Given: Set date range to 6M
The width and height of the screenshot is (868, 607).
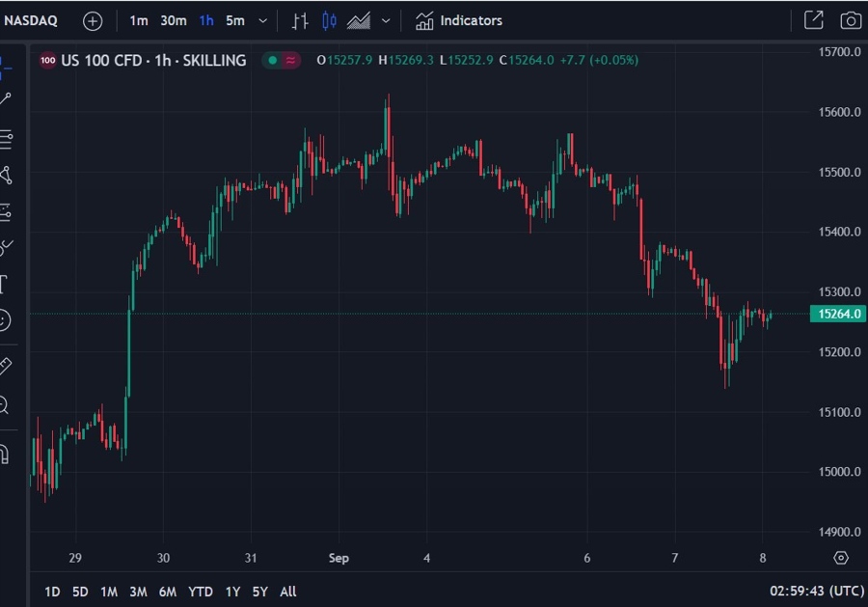Looking at the screenshot, I should 168,592.
